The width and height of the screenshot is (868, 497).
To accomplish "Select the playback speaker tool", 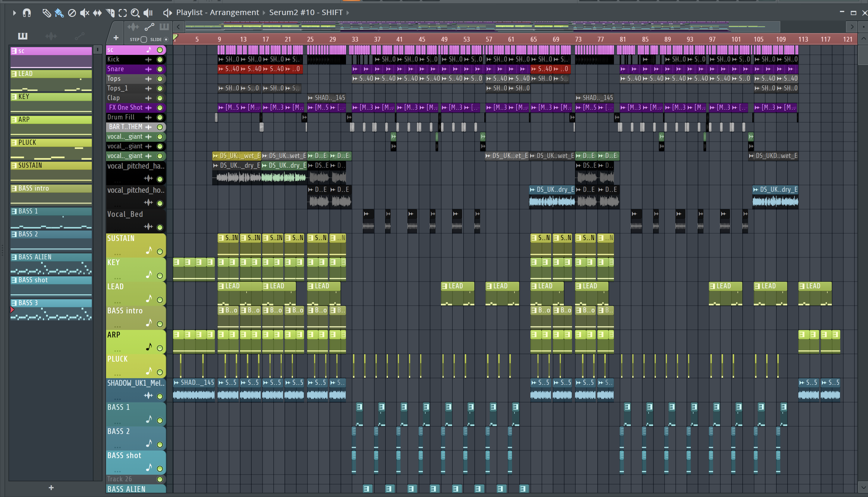I will click(x=148, y=13).
